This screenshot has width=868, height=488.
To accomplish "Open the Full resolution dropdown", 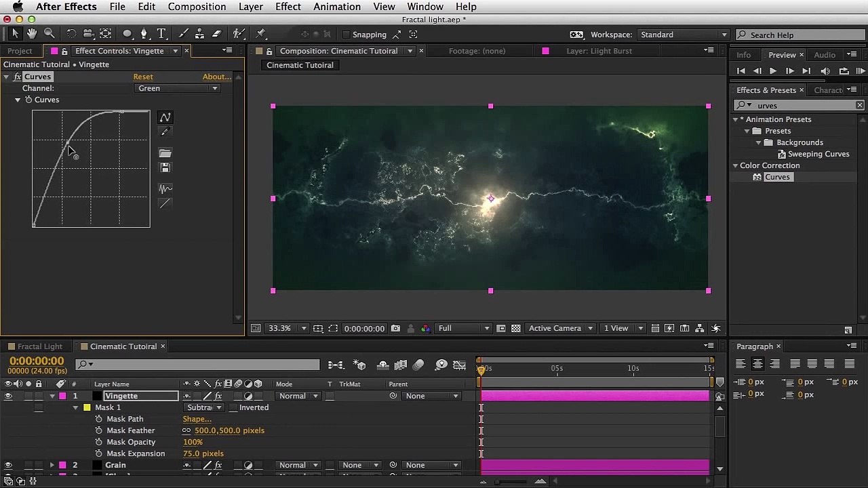I will pos(463,329).
